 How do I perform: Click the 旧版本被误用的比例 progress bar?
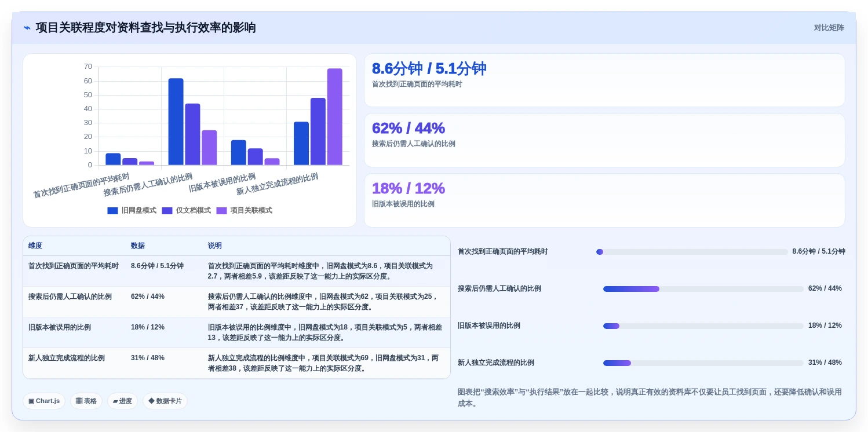pos(703,326)
